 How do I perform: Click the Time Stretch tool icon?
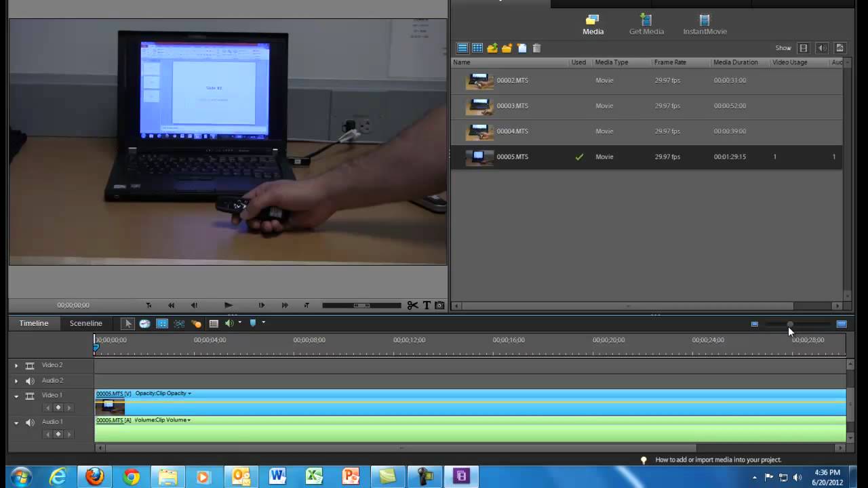tap(144, 323)
